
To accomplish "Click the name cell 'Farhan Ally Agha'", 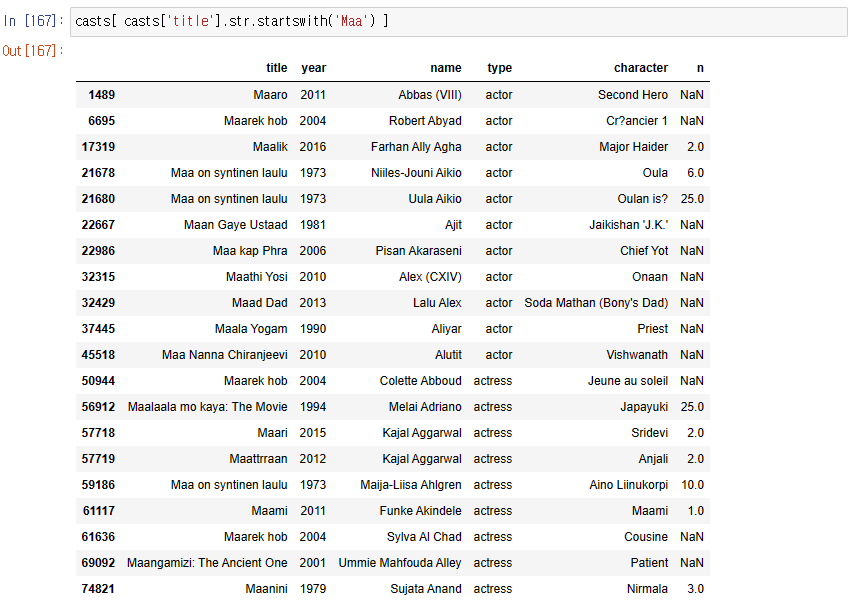I will [x=416, y=147].
